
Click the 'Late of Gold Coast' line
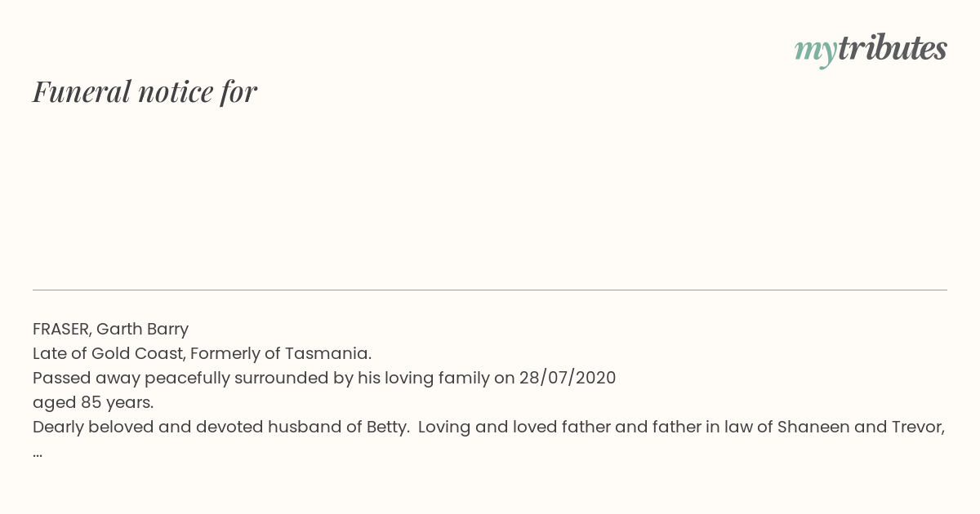(x=202, y=353)
